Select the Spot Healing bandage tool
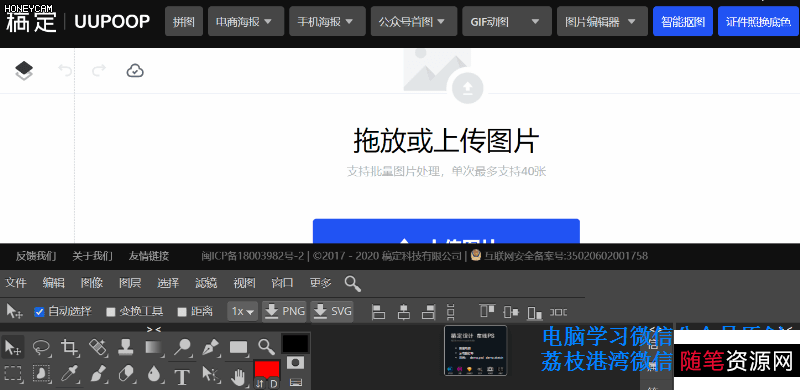This screenshot has height=390, width=800. (x=97, y=348)
